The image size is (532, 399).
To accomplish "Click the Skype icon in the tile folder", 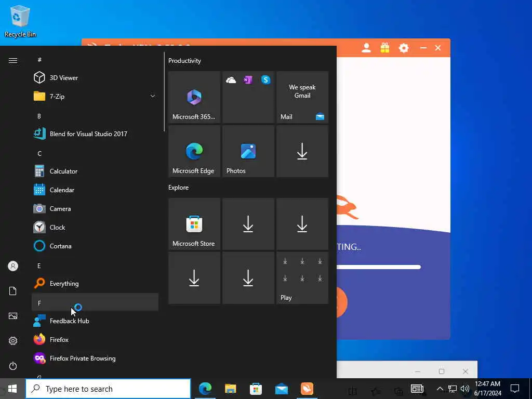I will pyautogui.click(x=265, y=80).
